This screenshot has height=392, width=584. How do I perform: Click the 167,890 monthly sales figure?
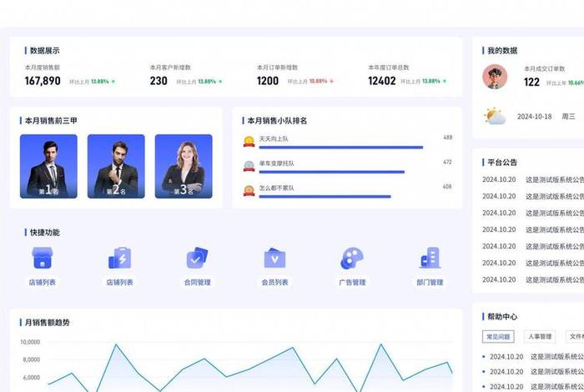[x=43, y=81]
